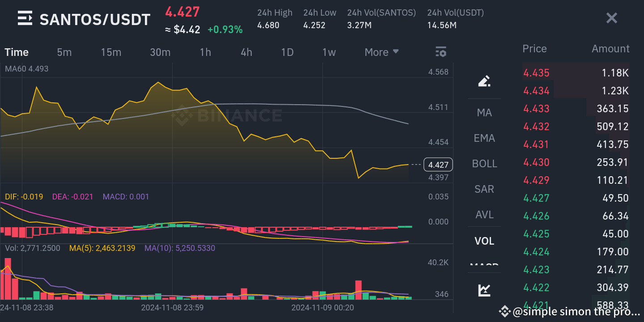Click the 2024-11-09 00:20 time axis label
The height and width of the screenshot is (322, 644).
[322, 308]
